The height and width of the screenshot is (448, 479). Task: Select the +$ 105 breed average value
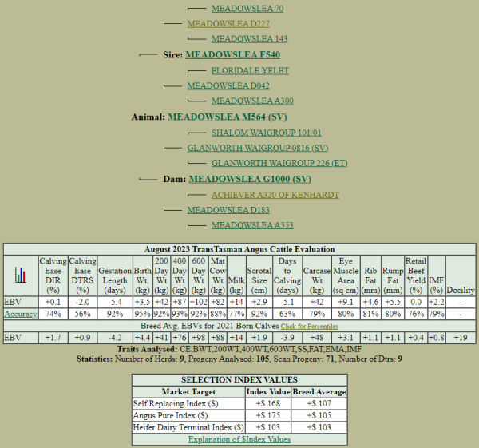pos(319,415)
